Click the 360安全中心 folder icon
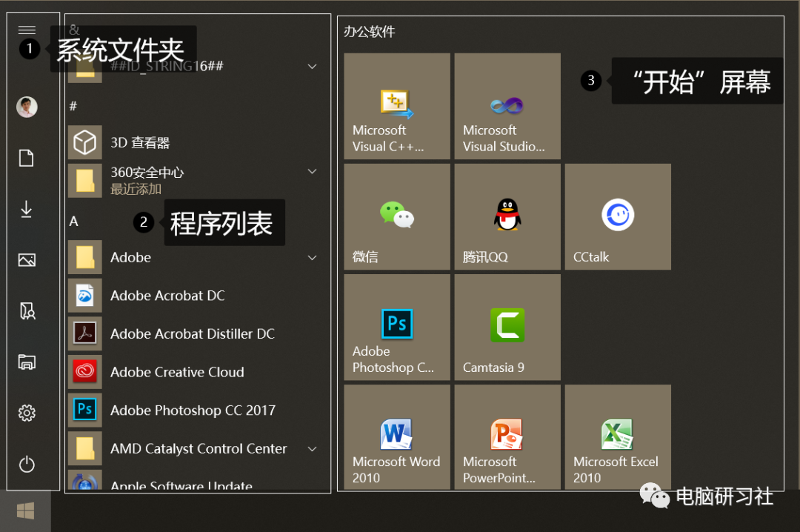Viewport: 800px width, 532px height. coord(84,181)
